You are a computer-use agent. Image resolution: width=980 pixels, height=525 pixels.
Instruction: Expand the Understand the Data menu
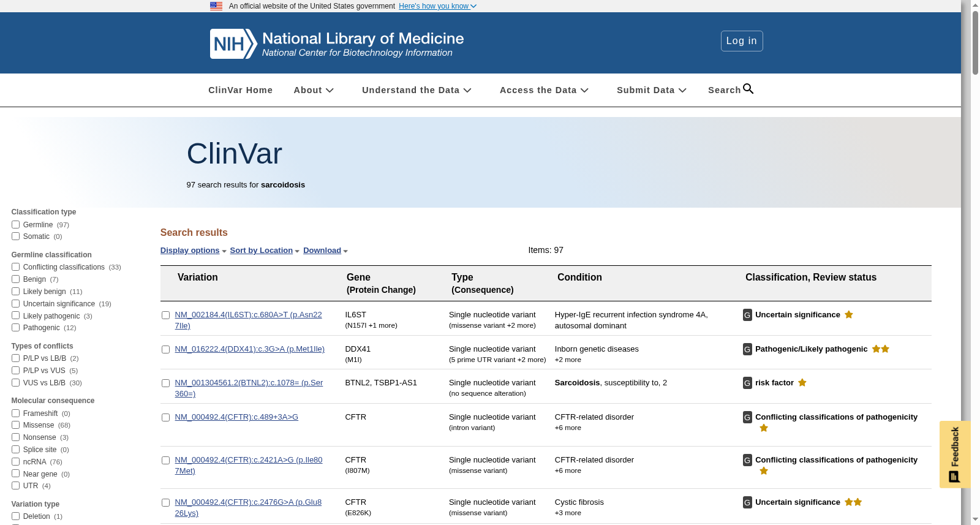(x=417, y=90)
